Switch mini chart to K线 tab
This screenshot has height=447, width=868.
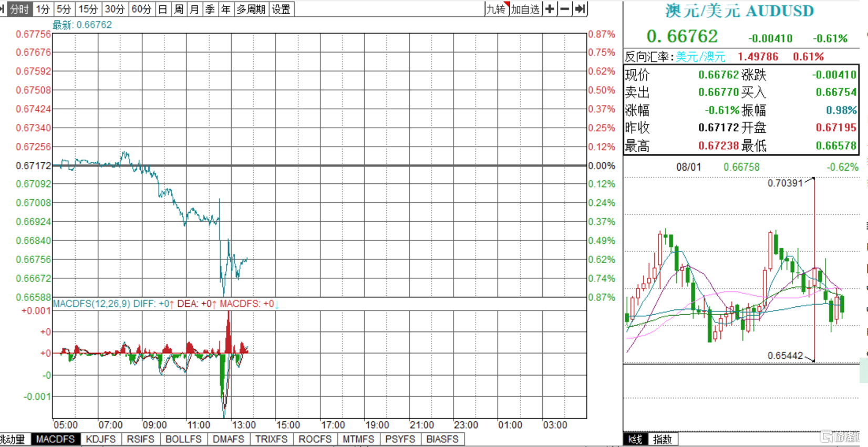pos(636,439)
